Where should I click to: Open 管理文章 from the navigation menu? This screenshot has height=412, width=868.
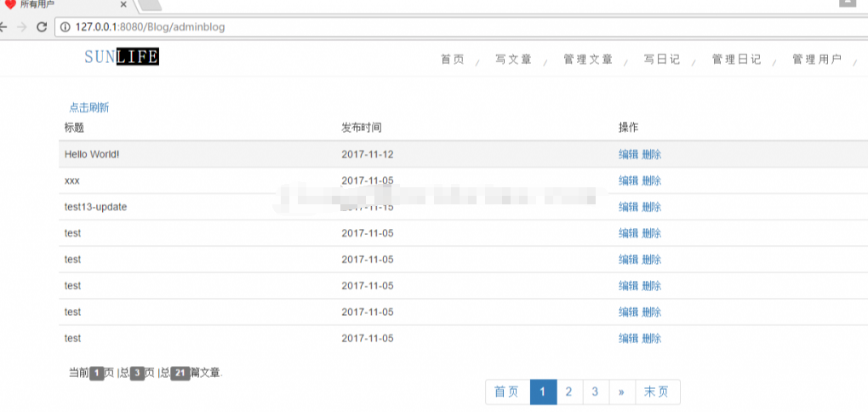coord(588,60)
